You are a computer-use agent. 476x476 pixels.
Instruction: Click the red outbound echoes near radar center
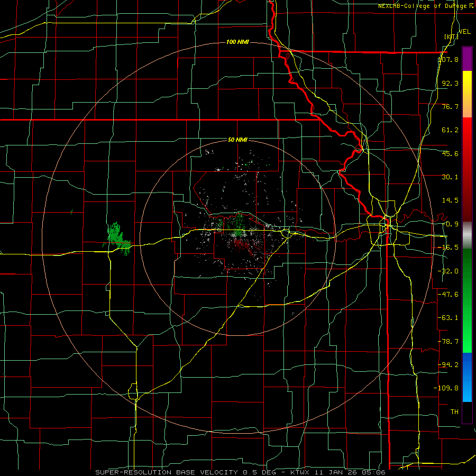(244, 246)
